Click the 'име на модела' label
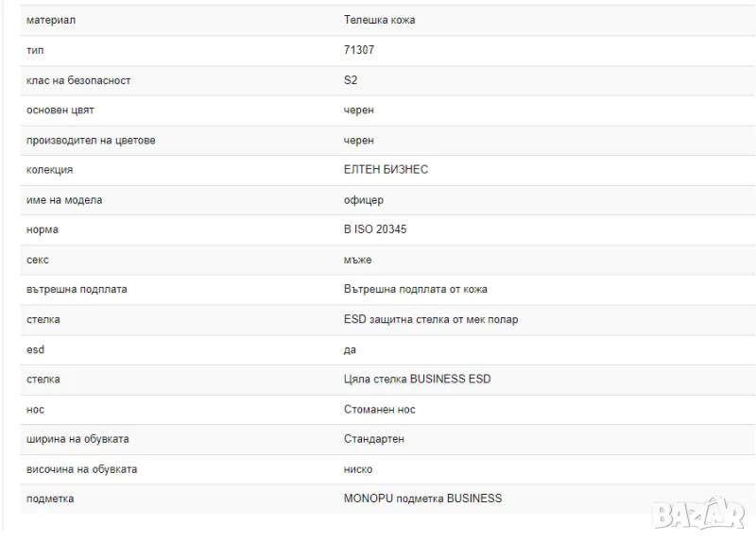Image resolution: width=756 pixels, height=541 pixels. click(x=64, y=200)
